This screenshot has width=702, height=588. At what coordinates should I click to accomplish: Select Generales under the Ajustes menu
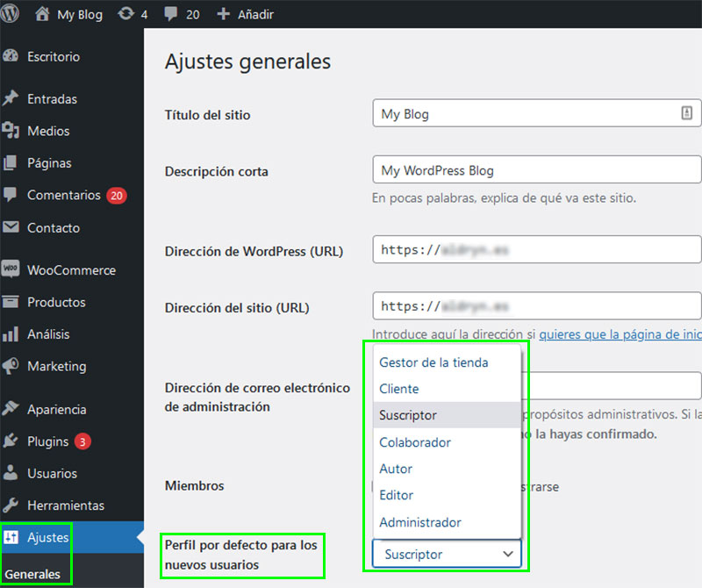click(x=33, y=575)
